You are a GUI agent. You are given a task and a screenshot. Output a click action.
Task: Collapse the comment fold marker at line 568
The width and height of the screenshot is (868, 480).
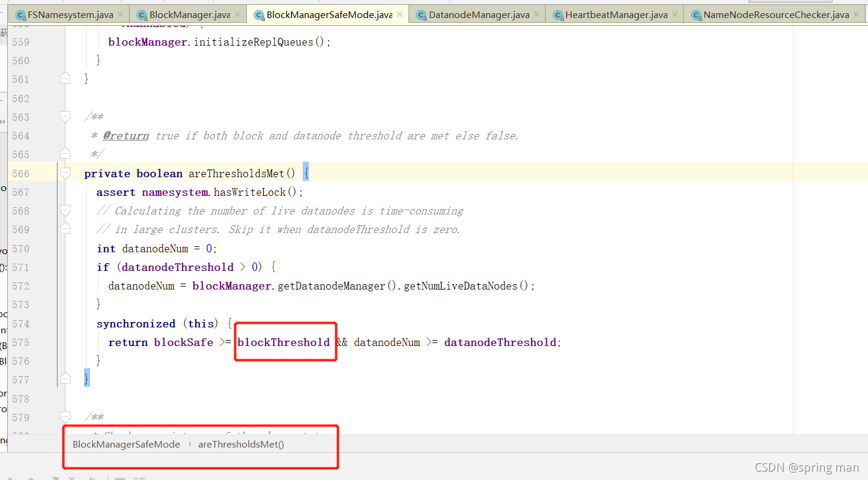click(x=65, y=210)
